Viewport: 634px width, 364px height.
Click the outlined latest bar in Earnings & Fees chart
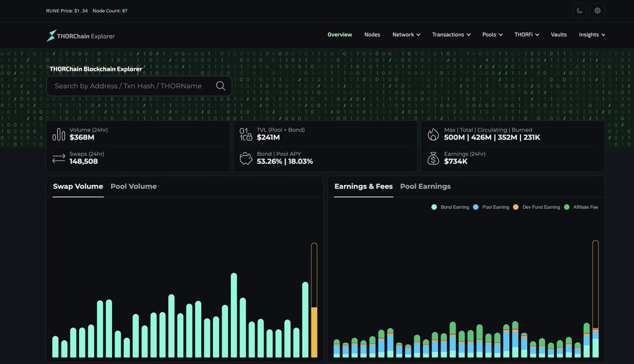click(x=595, y=298)
